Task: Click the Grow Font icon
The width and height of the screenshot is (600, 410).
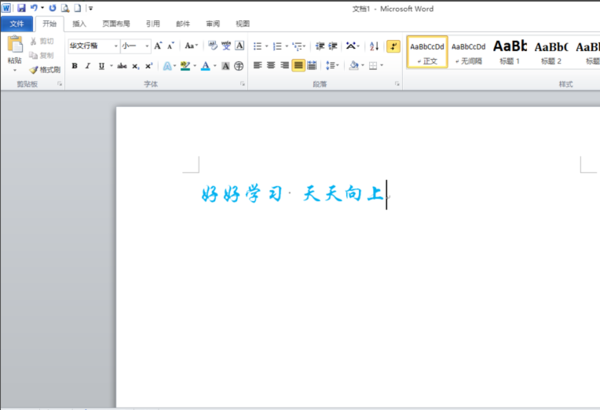Action: pos(158,46)
